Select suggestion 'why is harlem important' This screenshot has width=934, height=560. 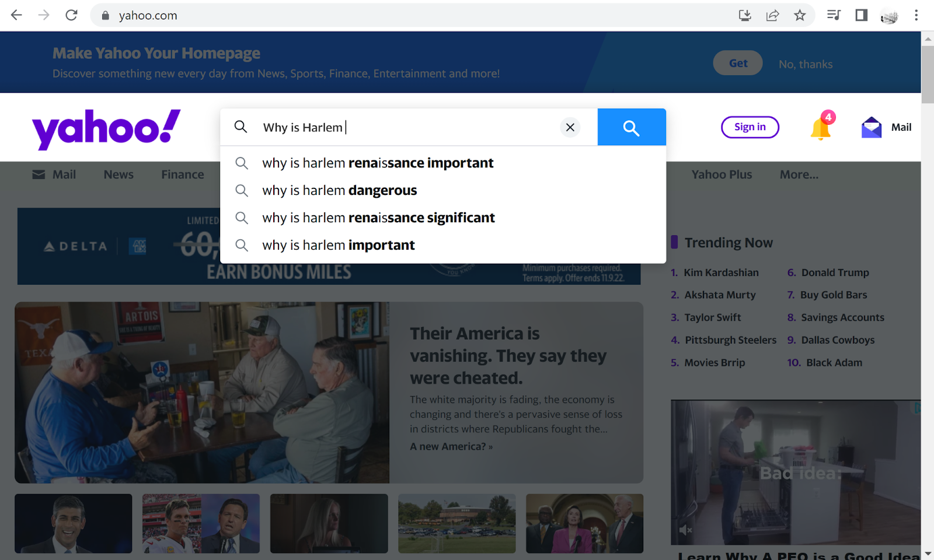[x=443, y=245]
